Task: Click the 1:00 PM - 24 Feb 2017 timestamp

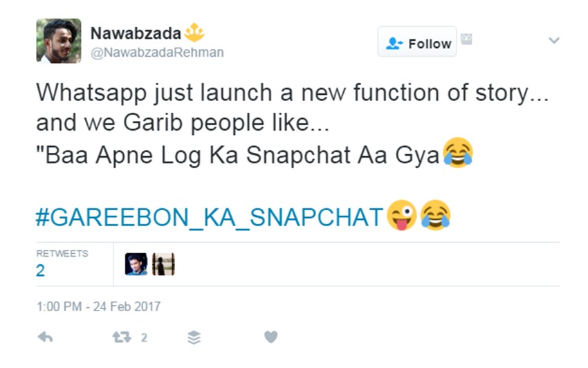Action: [98, 306]
